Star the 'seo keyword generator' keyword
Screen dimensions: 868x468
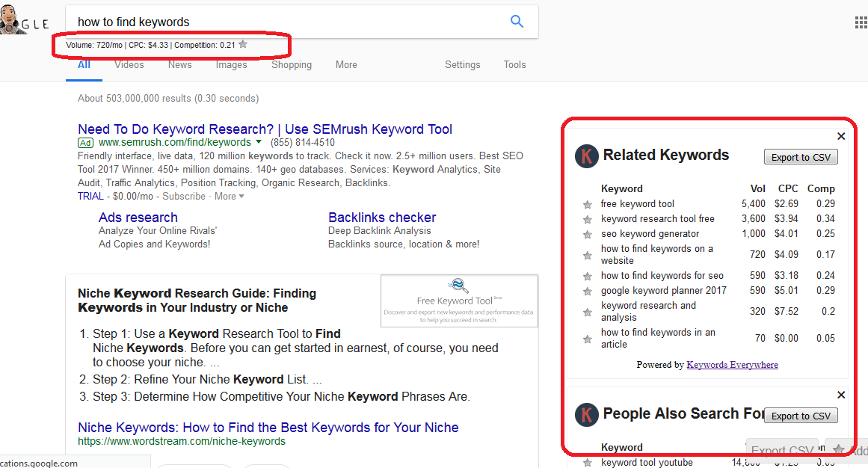click(x=588, y=234)
